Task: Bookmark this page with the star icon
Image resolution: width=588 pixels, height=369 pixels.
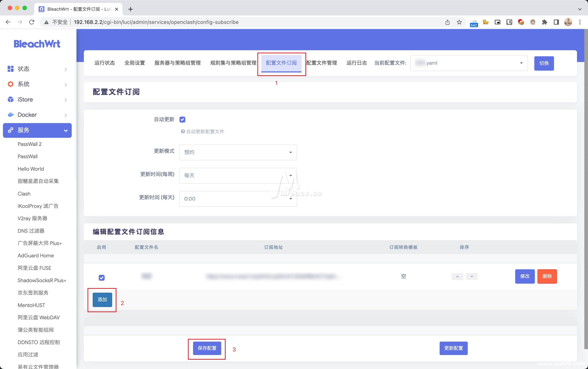Action: pyautogui.click(x=459, y=22)
